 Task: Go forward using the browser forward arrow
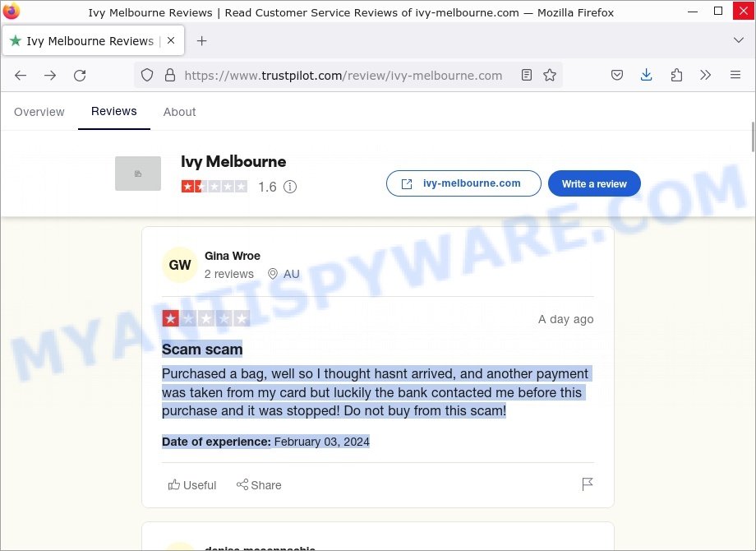[x=50, y=76]
